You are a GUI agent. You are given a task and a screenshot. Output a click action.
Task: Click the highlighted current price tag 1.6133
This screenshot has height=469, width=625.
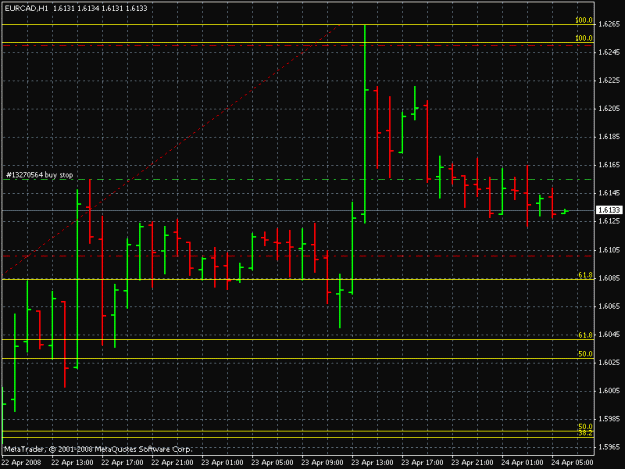click(x=609, y=210)
